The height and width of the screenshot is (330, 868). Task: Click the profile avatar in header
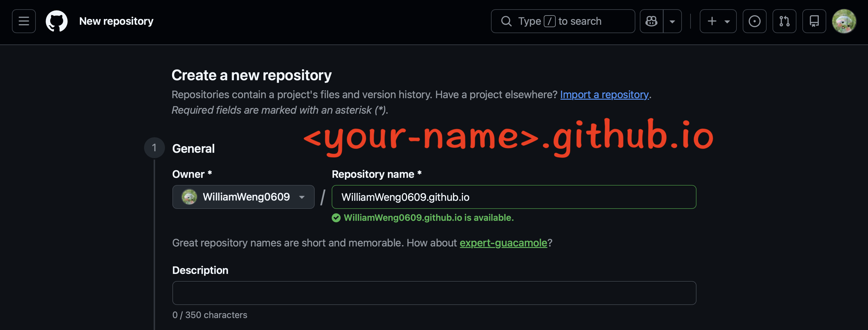(x=844, y=21)
